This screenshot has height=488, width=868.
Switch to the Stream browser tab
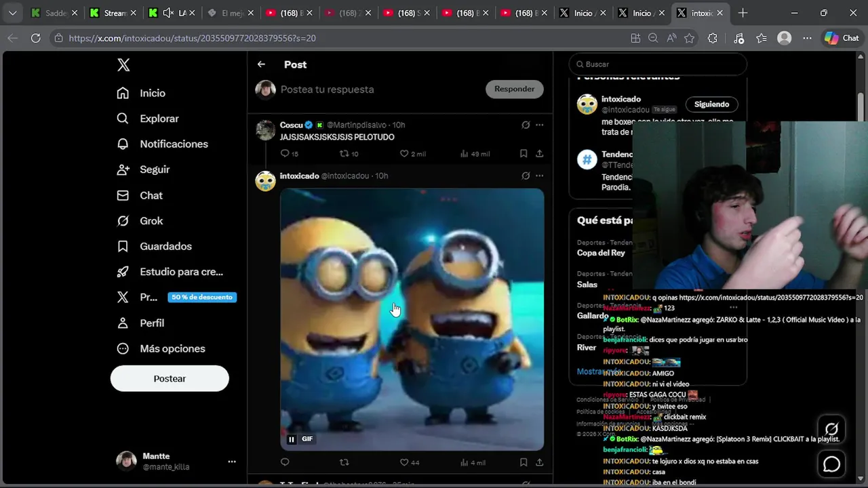click(113, 13)
